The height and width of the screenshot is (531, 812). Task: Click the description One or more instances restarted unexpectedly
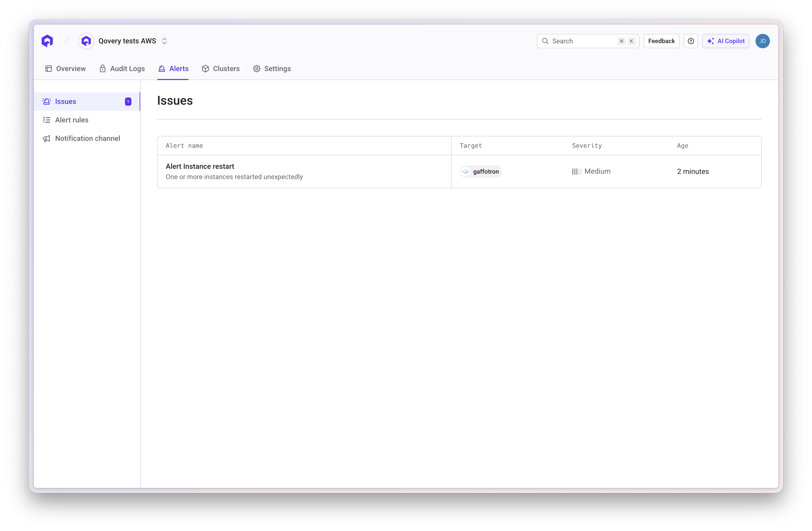[234, 177]
